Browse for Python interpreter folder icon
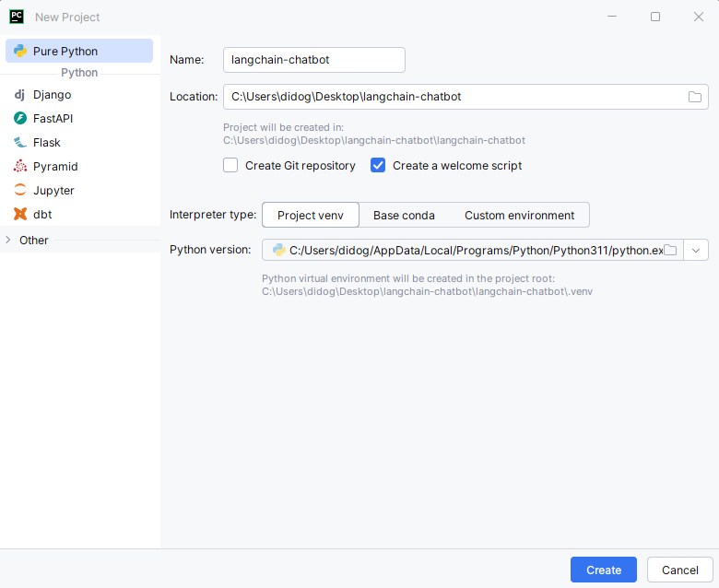Image resolution: width=719 pixels, height=588 pixels. (x=670, y=251)
